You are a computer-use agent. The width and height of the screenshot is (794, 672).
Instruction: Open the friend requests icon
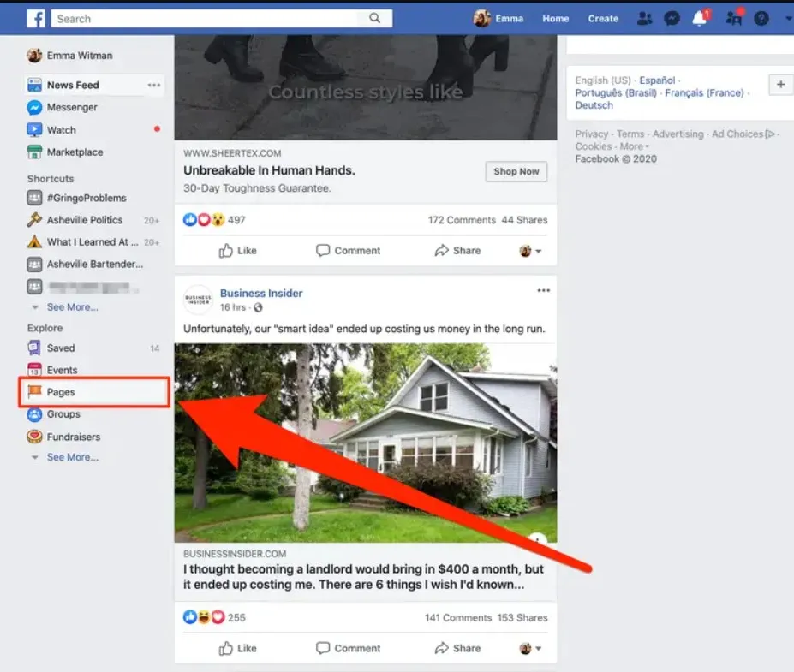644,19
